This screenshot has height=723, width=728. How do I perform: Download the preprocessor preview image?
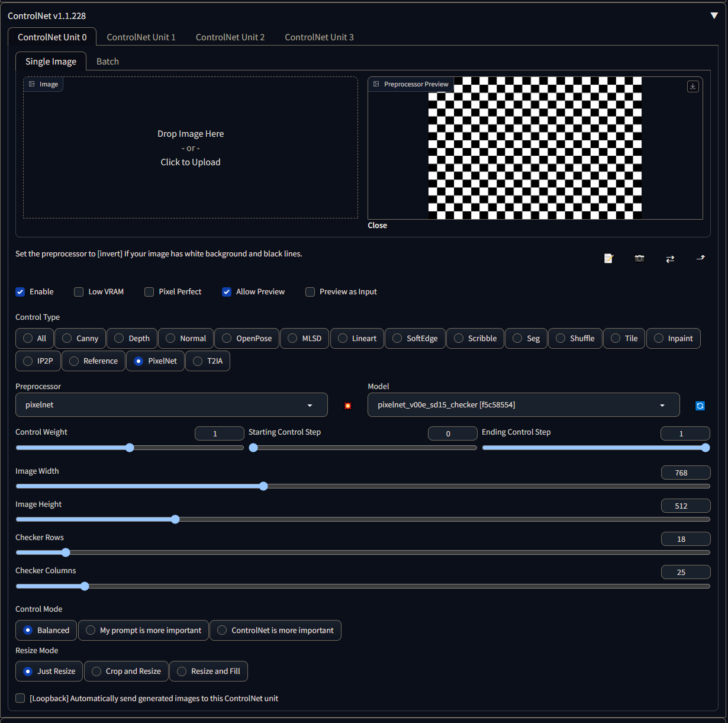692,86
